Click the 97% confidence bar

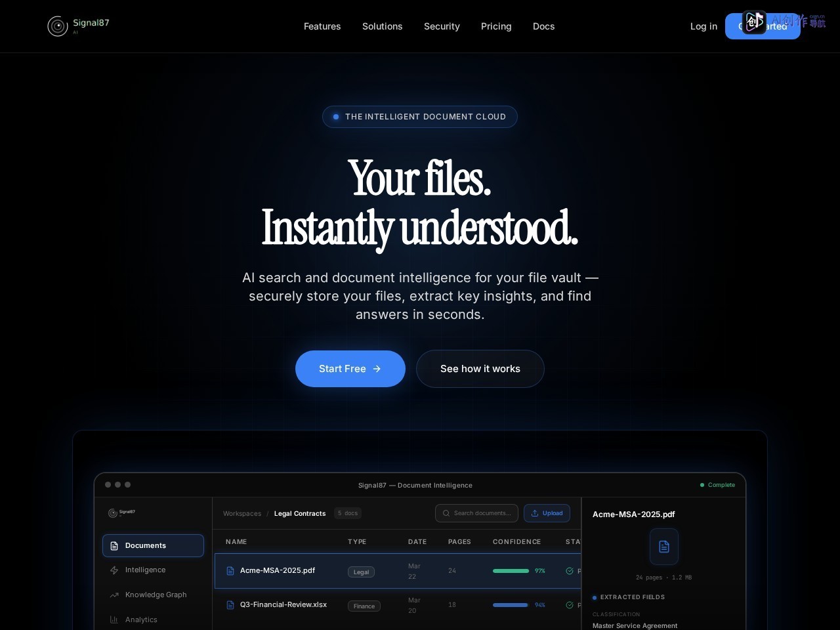[x=511, y=571]
